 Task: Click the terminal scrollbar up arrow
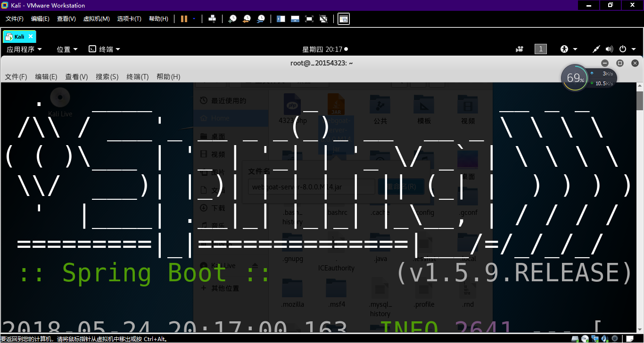640,87
